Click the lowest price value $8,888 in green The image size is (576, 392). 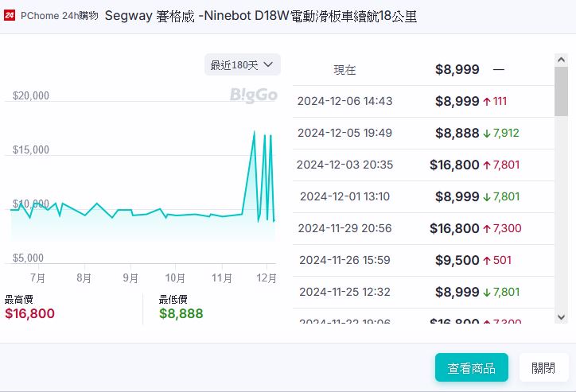coord(181,313)
